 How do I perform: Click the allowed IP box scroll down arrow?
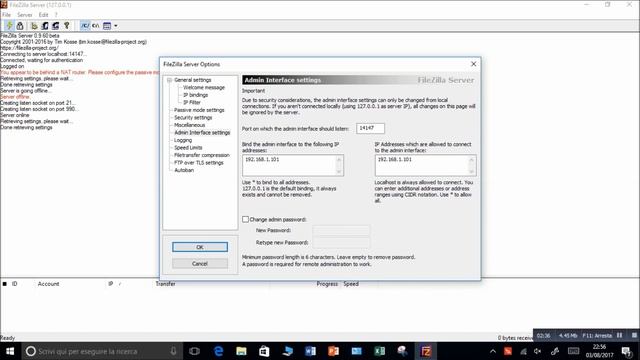(472, 172)
